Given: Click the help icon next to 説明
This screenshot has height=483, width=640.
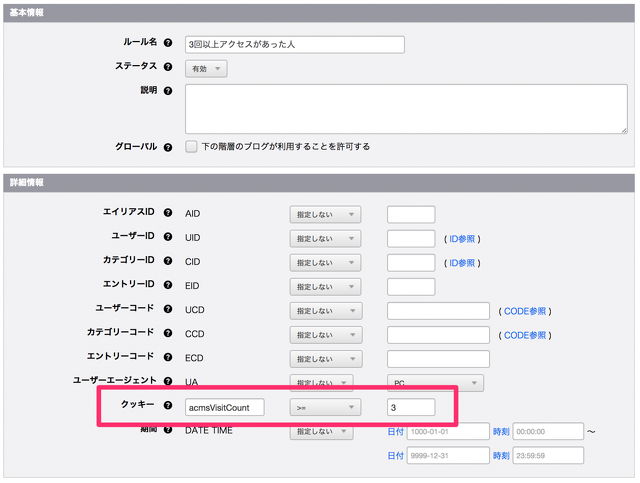Looking at the screenshot, I should [167, 91].
